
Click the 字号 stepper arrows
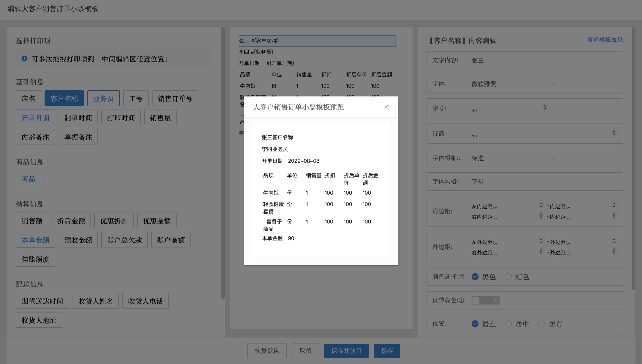tap(545, 107)
